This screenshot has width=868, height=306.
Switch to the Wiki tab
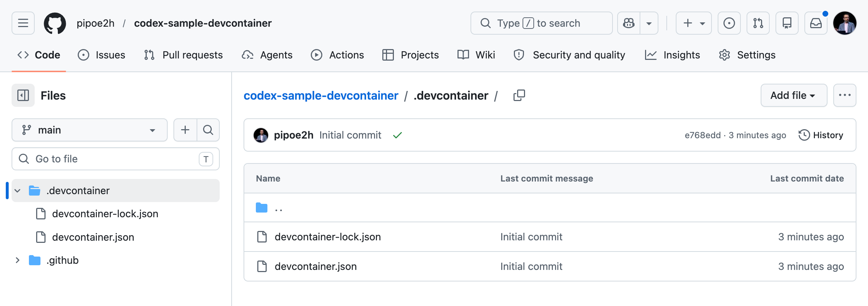pos(476,55)
